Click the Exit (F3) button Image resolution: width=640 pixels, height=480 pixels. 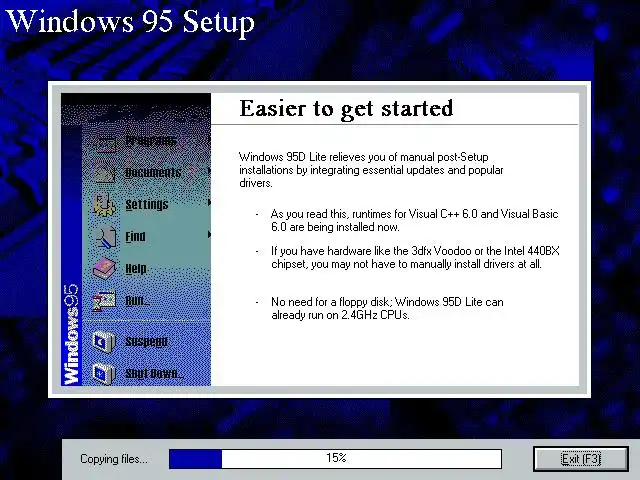click(x=581, y=459)
